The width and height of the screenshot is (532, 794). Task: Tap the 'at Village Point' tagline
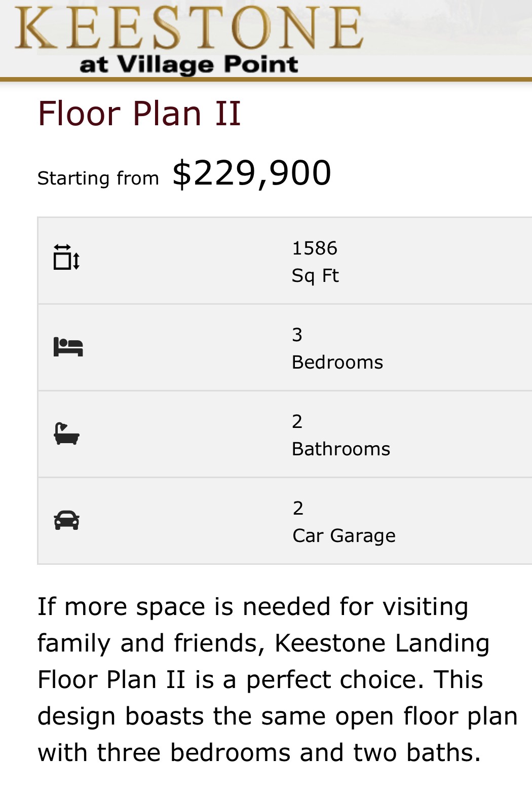[188, 65]
